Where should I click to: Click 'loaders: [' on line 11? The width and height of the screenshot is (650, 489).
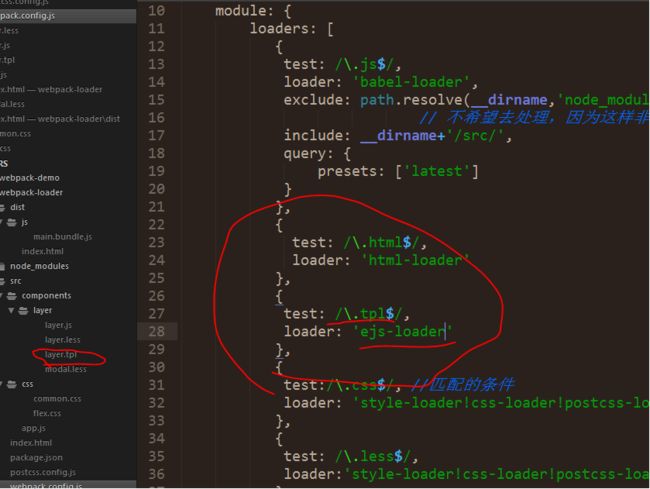click(x=291, y=29)
